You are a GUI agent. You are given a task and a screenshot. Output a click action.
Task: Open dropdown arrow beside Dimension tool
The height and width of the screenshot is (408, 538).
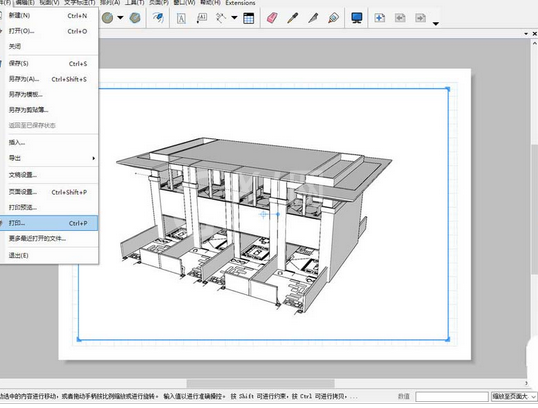234,18
